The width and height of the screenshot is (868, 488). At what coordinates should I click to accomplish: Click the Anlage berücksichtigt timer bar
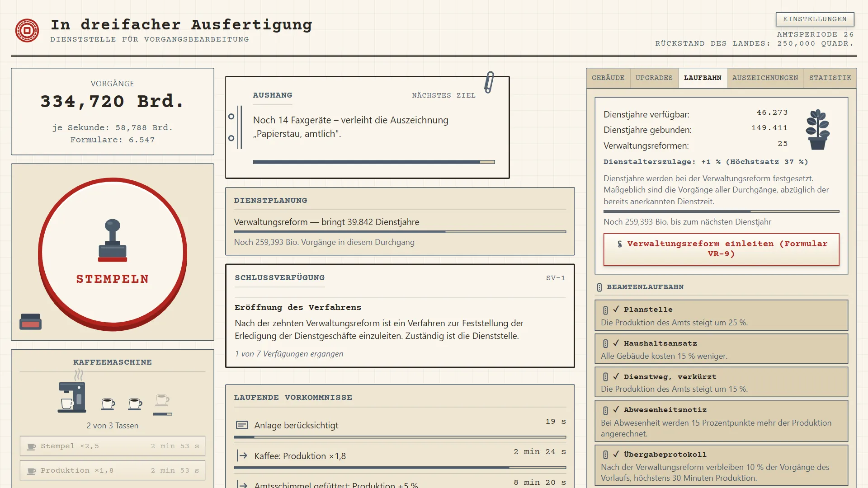pyautogui.click(x=400, y=437)
